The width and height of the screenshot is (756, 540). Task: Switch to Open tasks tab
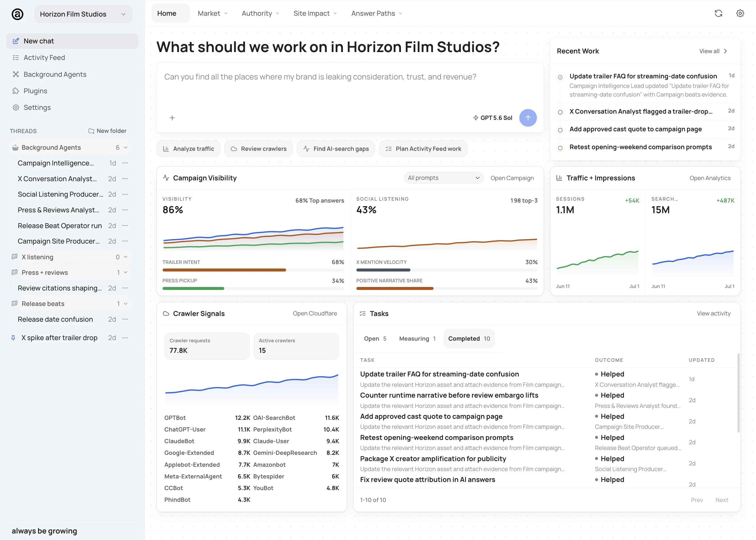point(375,338)
